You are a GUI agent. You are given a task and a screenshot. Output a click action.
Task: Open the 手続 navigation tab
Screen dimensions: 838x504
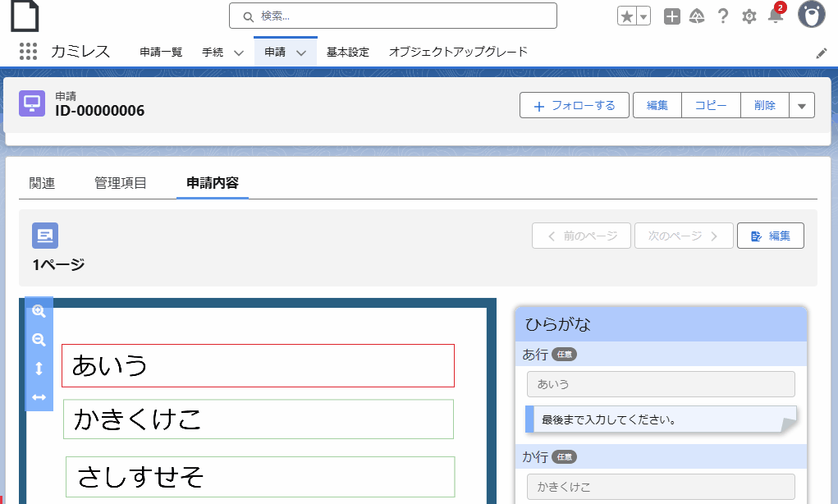point(213,52)
